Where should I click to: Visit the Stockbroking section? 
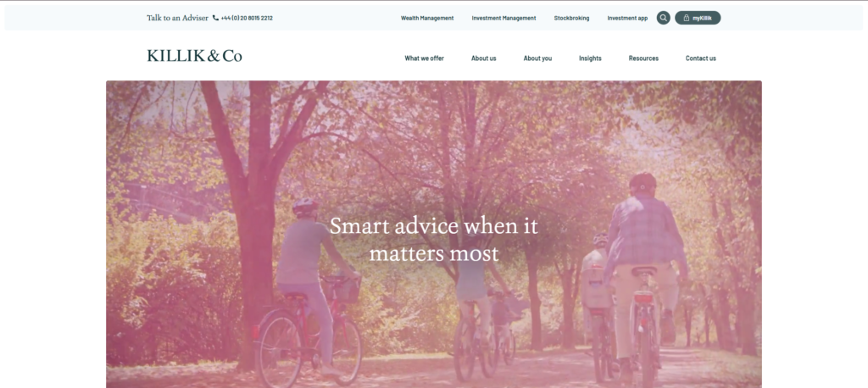(572, 19)
